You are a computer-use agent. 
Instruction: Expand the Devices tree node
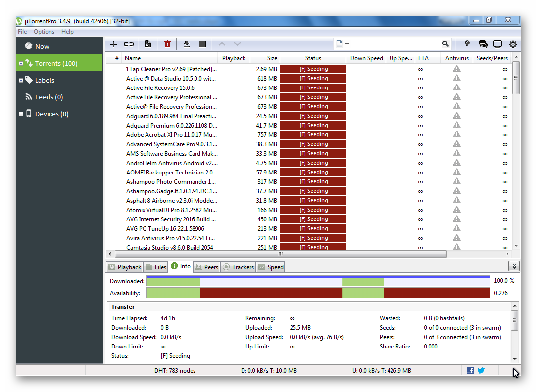tap(21, 114)
